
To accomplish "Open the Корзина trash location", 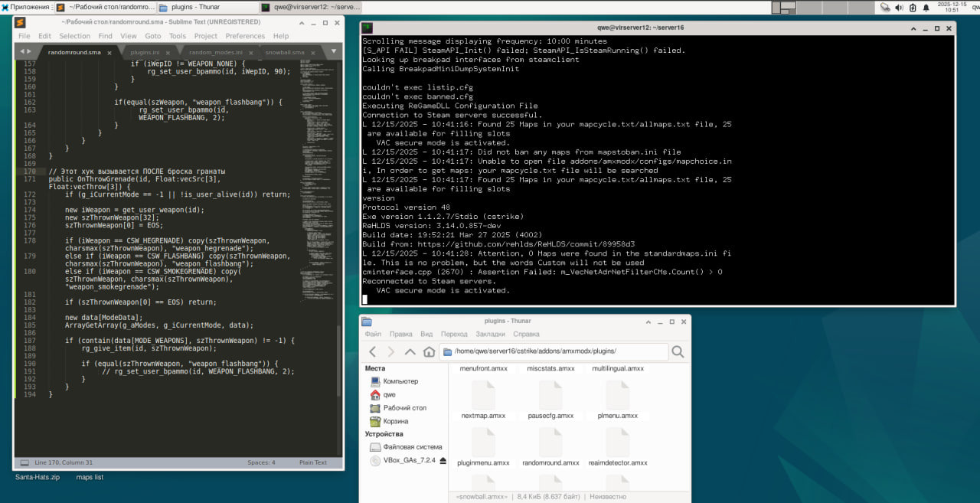I will (395, 421).
